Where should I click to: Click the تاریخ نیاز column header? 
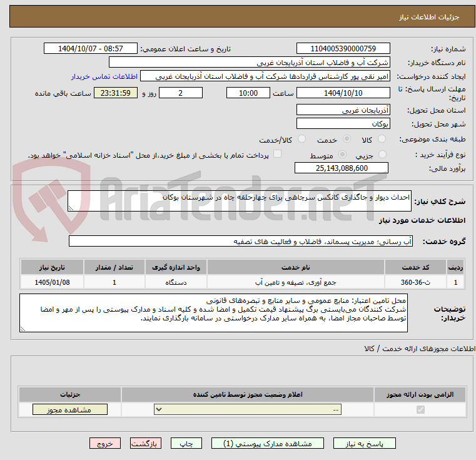pyautogui.click(x=52, y=267)
